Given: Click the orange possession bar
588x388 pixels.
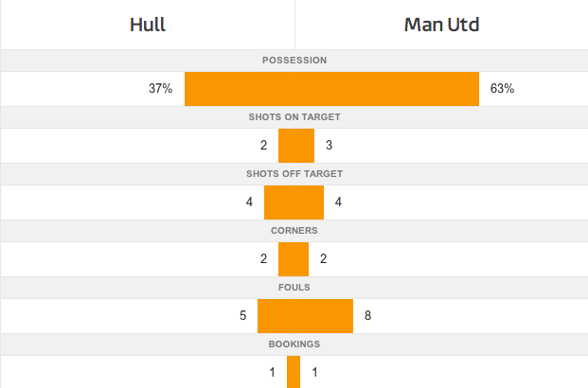Looking at the screenshot, I should (331, 89).
